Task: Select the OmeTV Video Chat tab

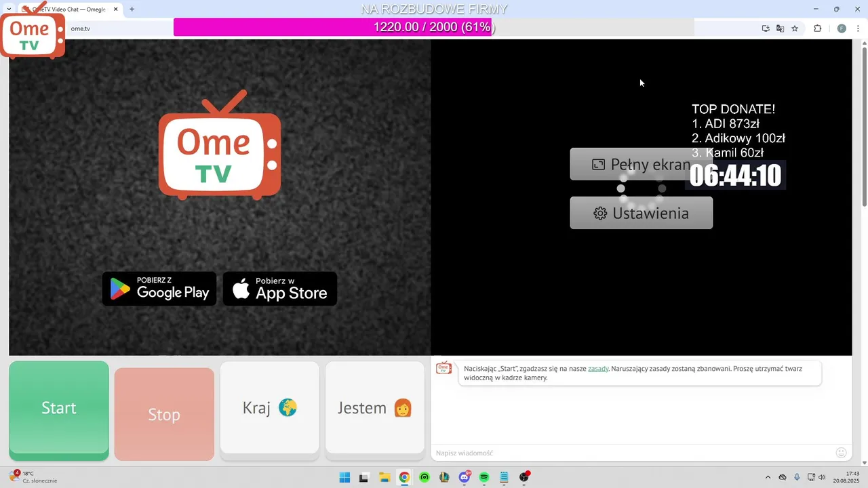Action: (70, 9)
